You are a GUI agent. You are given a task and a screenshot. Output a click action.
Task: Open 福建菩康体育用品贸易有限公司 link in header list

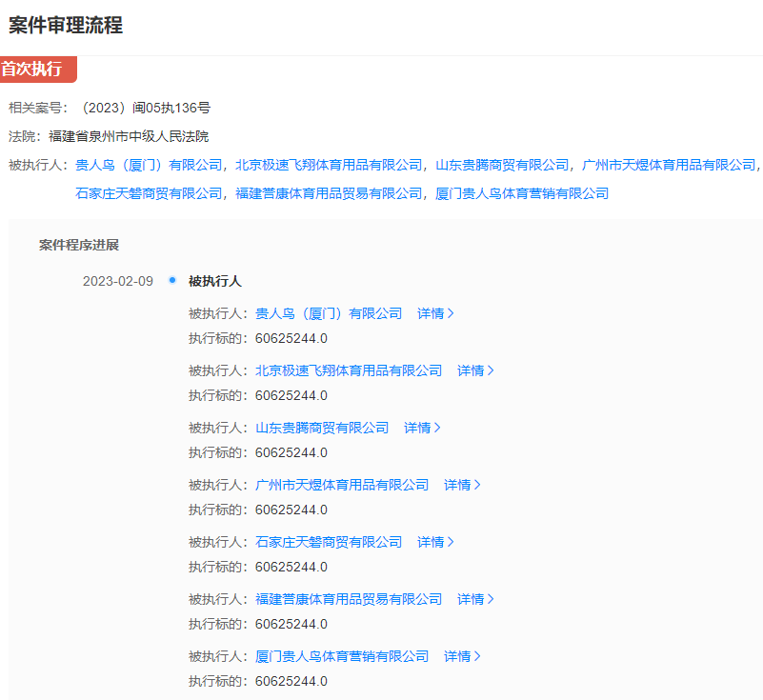pos(329,193)
